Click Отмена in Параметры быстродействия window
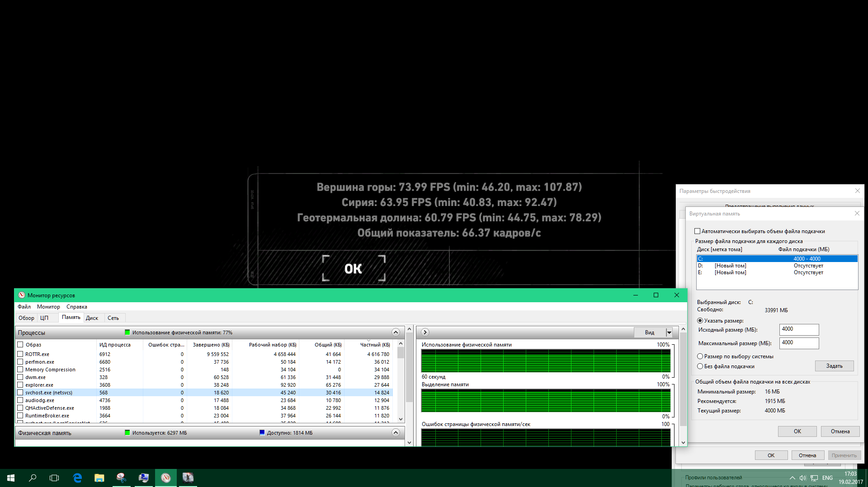868x487 pixels. click(807, 455)
